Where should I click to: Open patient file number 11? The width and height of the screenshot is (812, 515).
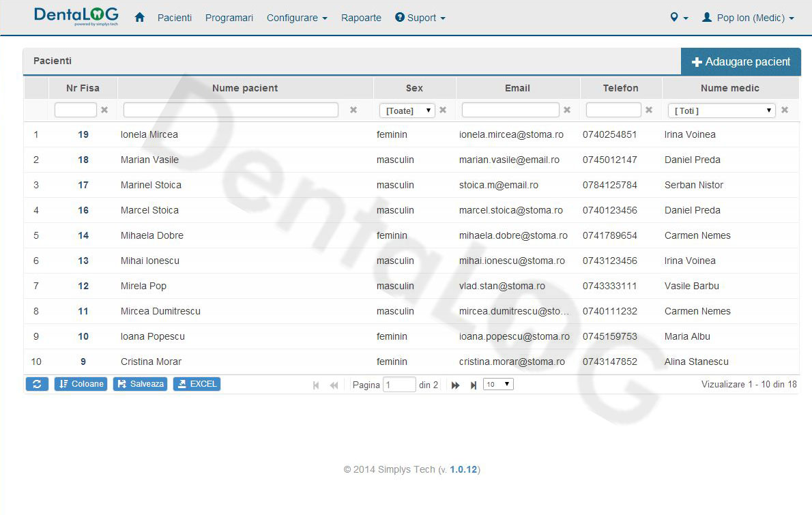pyautogui.click(x=83, y=311)
